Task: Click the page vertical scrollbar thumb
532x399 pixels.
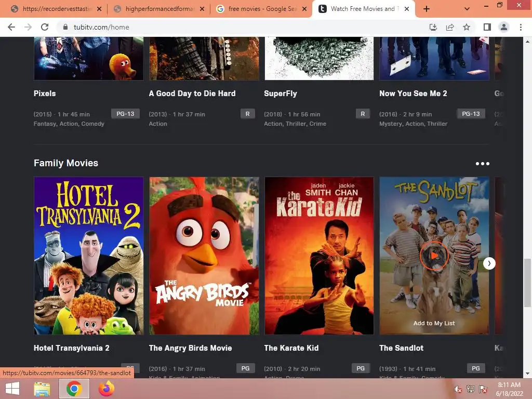Action: [527, 282]
